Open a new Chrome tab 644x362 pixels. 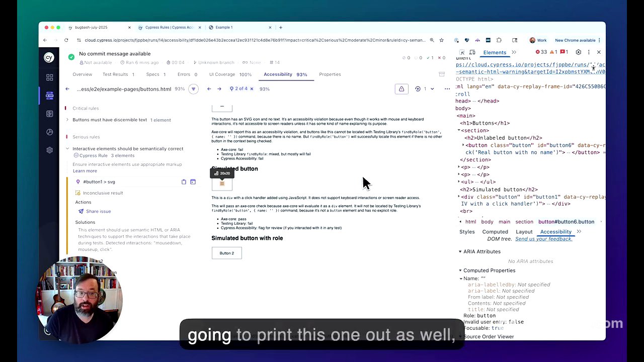coord(281,27)
